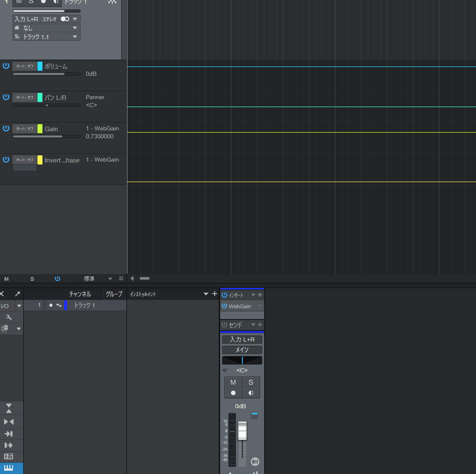Click the mixer channel pan control
This screenshot has height=474, width=476.
click(242, 360)
